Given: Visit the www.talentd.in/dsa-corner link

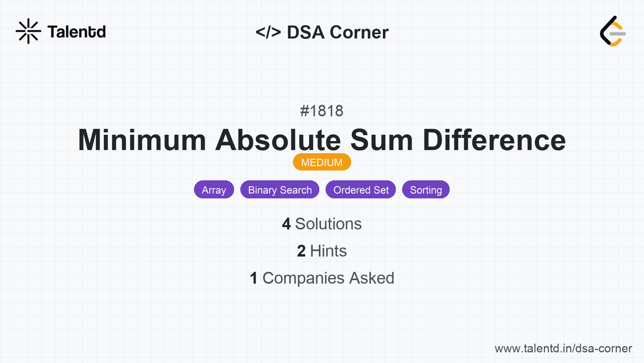Looking at the screenshot, I should [x=563, y=348].
